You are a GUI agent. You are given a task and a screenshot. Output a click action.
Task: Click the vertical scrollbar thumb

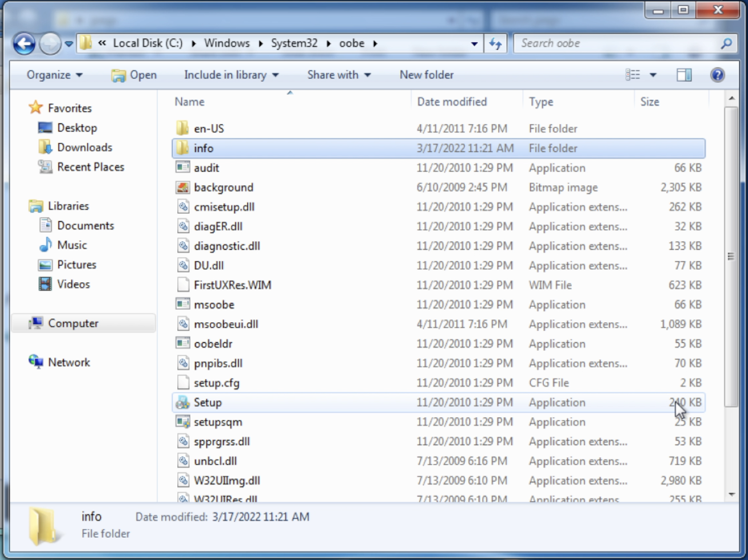pos(731,257)
